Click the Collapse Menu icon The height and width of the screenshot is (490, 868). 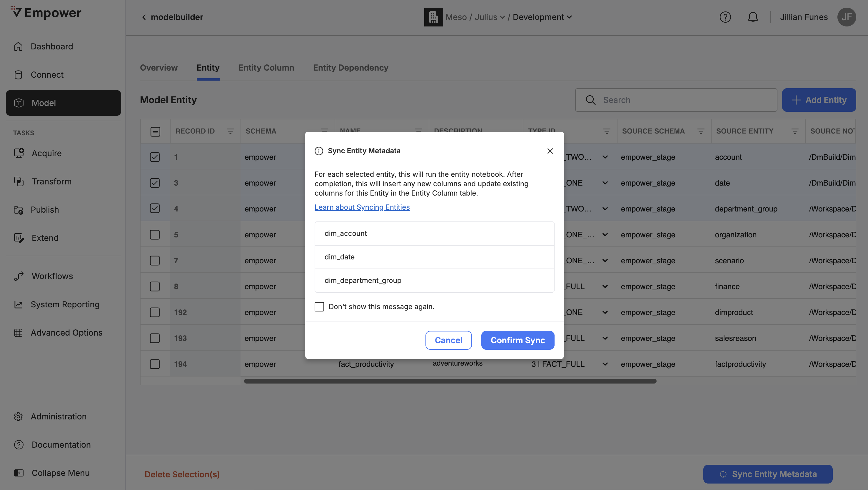(19, 473)
